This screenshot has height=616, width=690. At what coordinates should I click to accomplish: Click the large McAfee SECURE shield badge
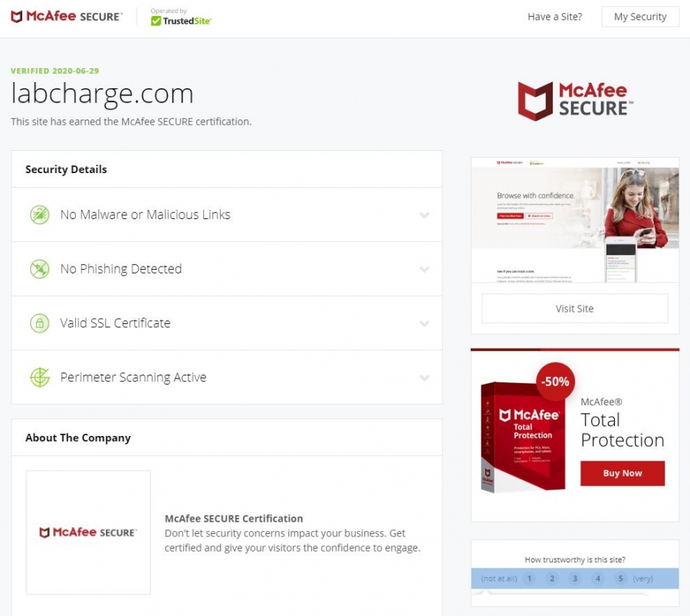point(575,100)
